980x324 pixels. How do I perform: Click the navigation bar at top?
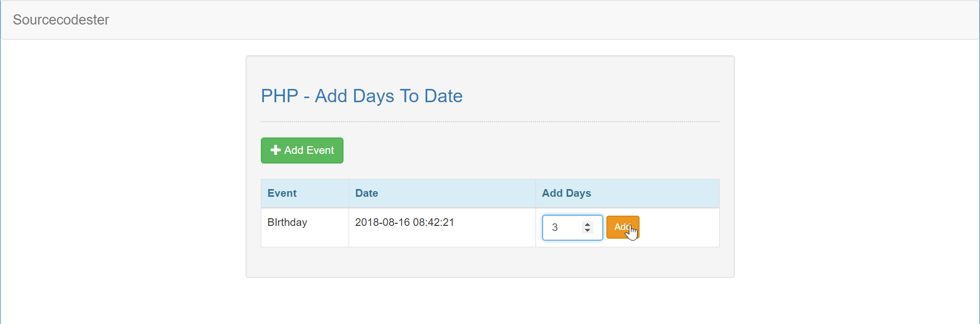coord(490,20)
